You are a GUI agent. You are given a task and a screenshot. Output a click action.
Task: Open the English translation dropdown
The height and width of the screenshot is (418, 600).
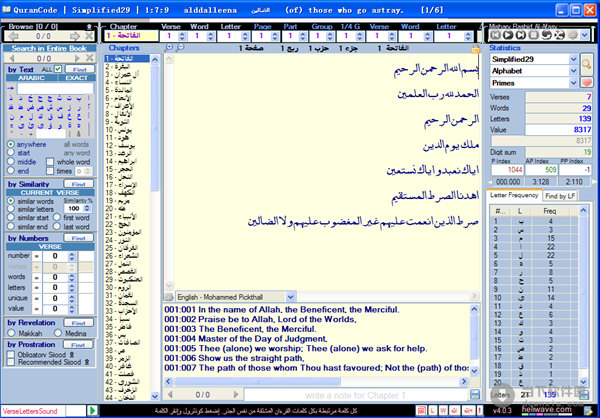pyautogui.click(x=290, y=297)
